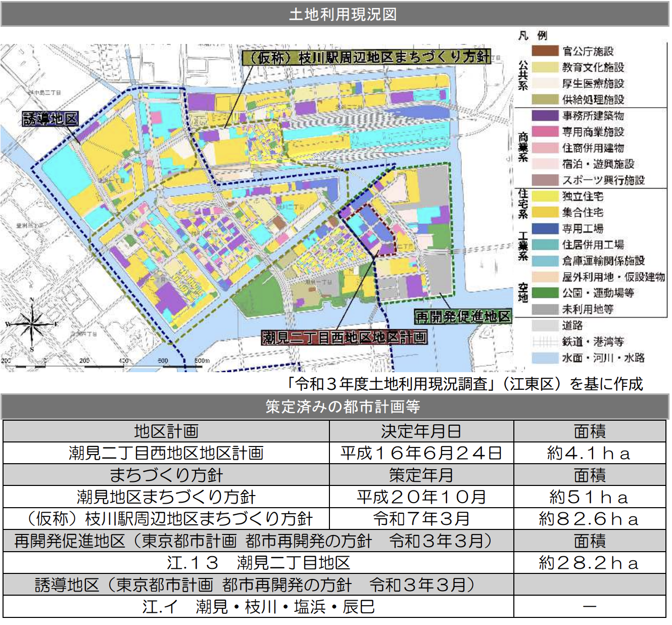Click the 策定年月 header cell
The image size is (672, 625).
click(x=421, y=475)
